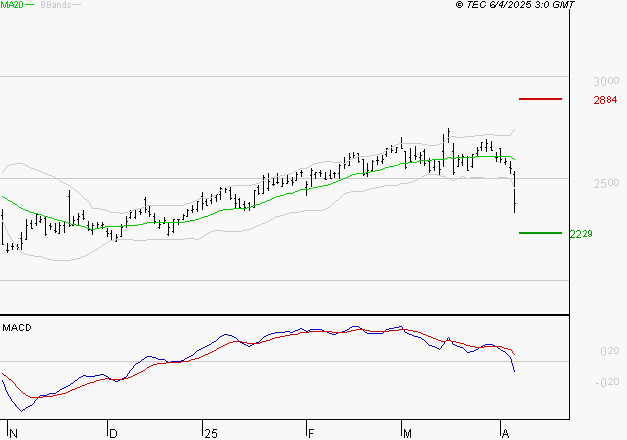The width and height of the screenshot is (627, 440).
Task: Jump to November marker on time axis
Action: [12, 433]
